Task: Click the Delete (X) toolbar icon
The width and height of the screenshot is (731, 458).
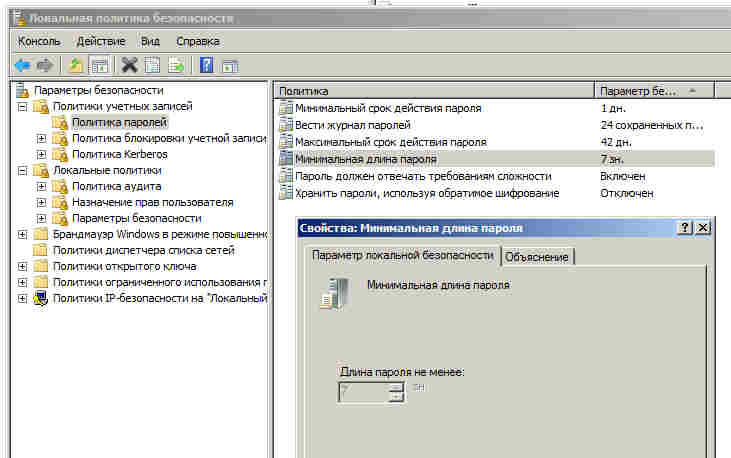Action: (x=129, y=66)
